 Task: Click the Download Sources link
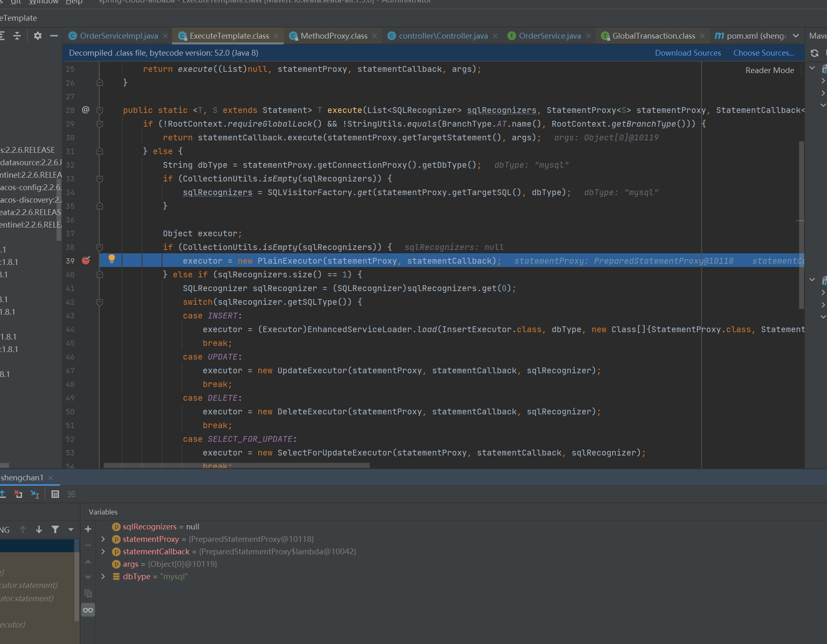[x=688, y=53]
